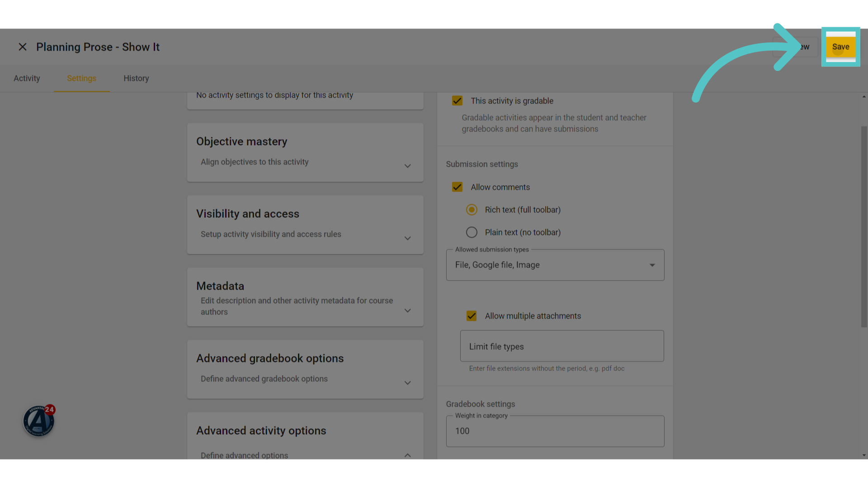The image size is (868, 488).
Task: Click Define advanced gradebook options text
Action: [x=264, y=379]
